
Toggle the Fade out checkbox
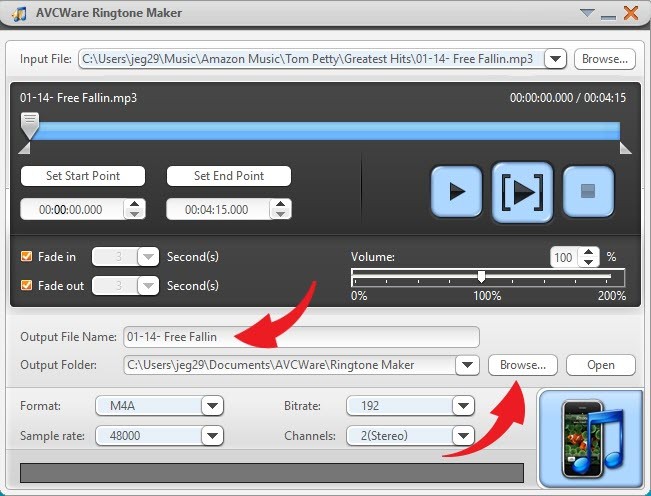pyautogui.click(x=27, y=285)
